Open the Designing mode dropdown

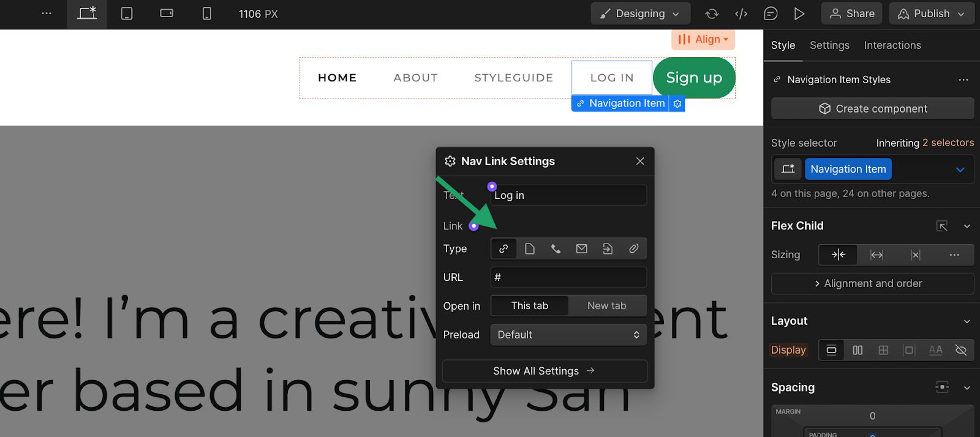click(x=640, y=13)
